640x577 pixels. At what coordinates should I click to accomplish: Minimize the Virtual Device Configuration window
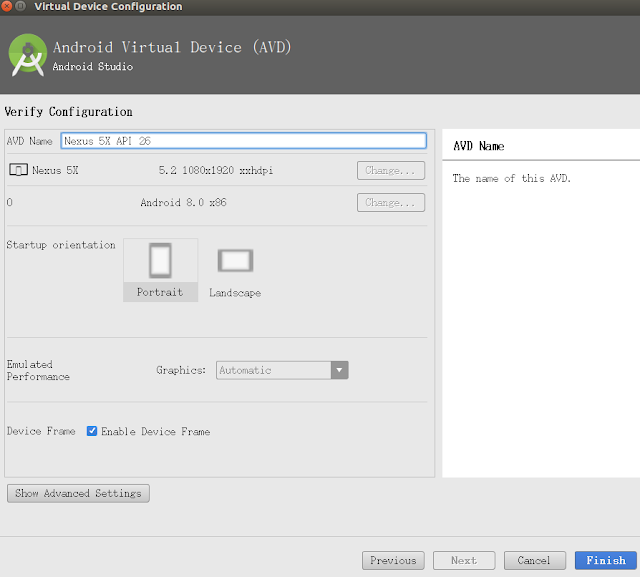click(20, 6)
